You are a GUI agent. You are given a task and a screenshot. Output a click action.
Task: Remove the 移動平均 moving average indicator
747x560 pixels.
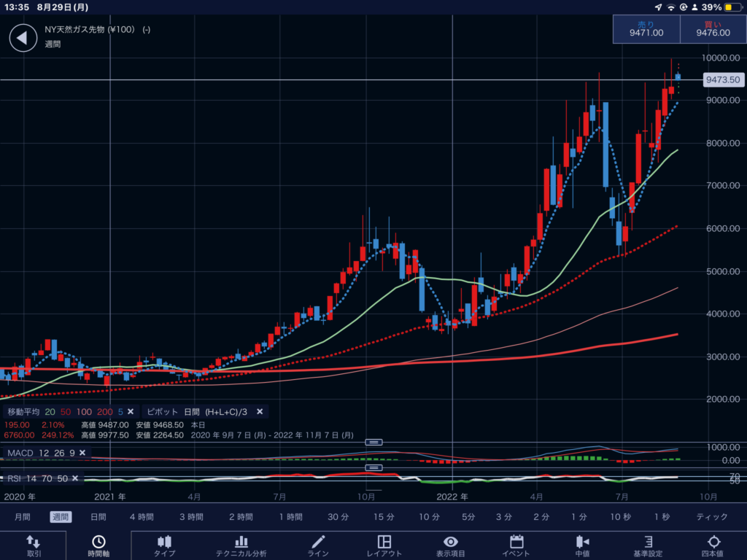(131, 411)
